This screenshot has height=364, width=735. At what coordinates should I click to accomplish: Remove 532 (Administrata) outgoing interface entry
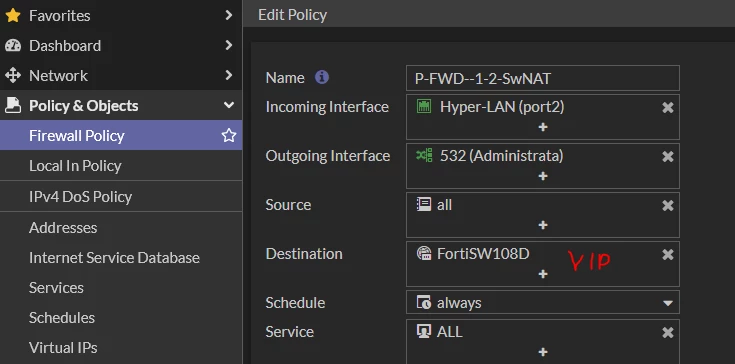(668, 156)
